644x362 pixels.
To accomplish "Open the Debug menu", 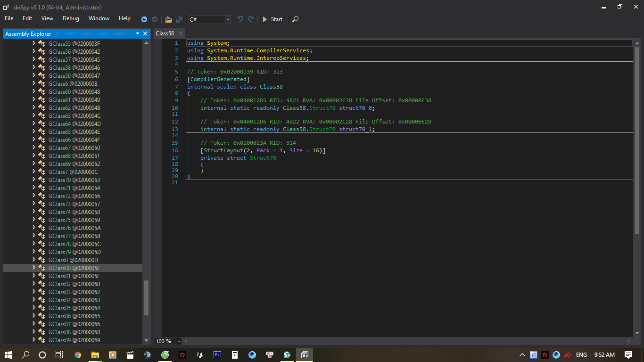I will 71,18.
